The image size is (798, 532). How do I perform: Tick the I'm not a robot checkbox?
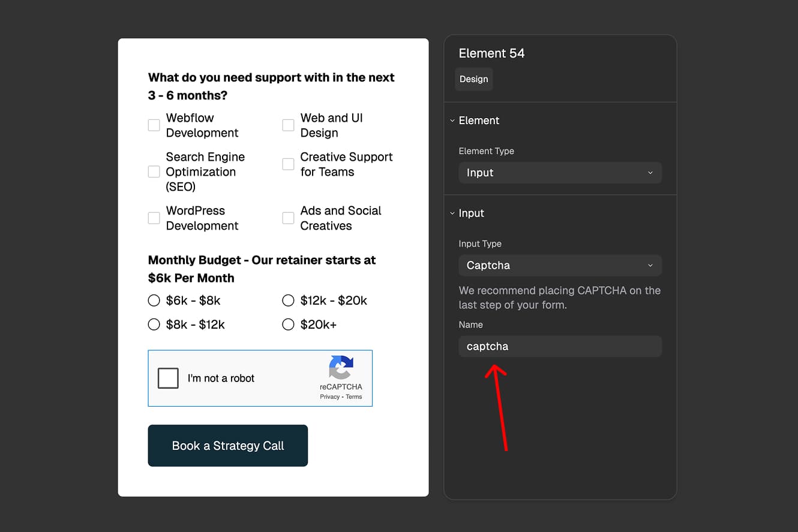(x=168, y=378)
